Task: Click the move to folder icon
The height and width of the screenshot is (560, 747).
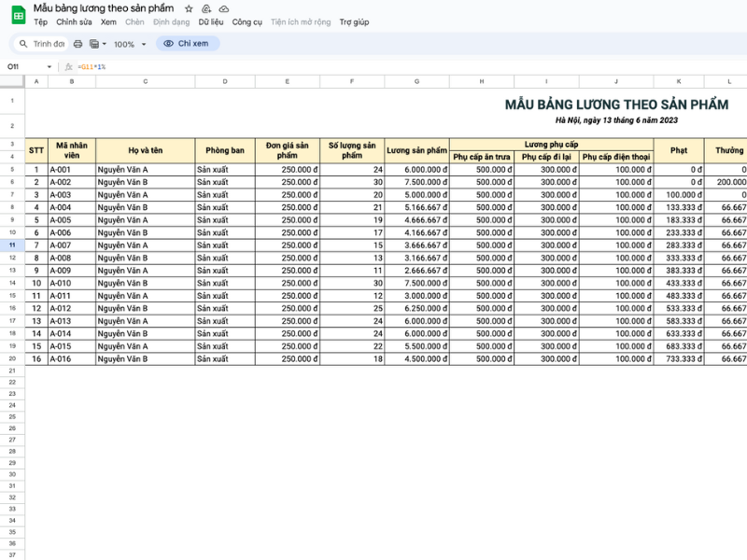Action: (206, 8)
